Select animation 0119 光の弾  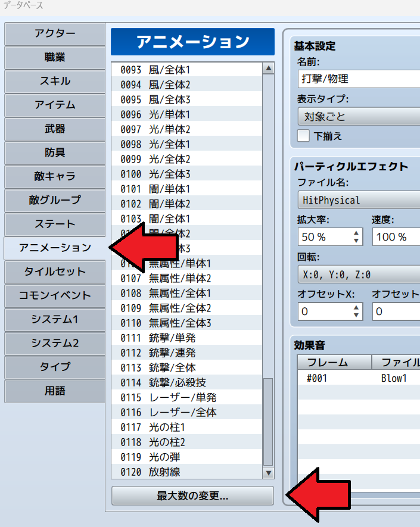186,457
